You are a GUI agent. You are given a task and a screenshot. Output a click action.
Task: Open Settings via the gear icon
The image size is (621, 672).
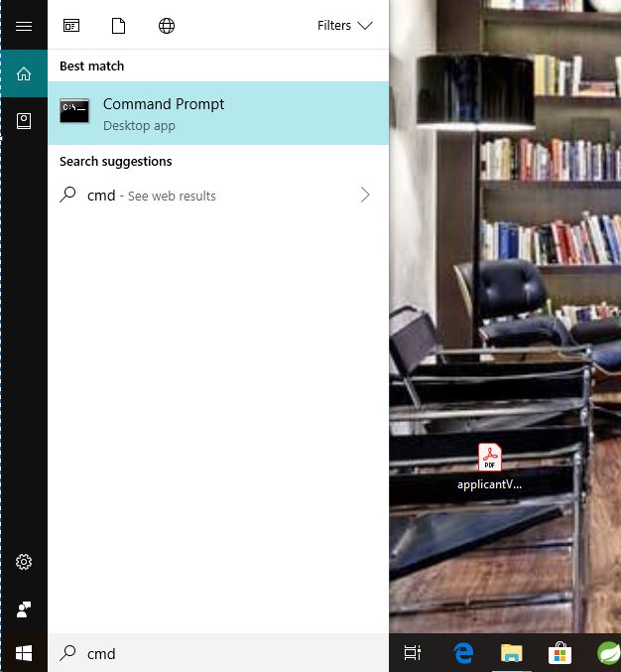point(24,562)
